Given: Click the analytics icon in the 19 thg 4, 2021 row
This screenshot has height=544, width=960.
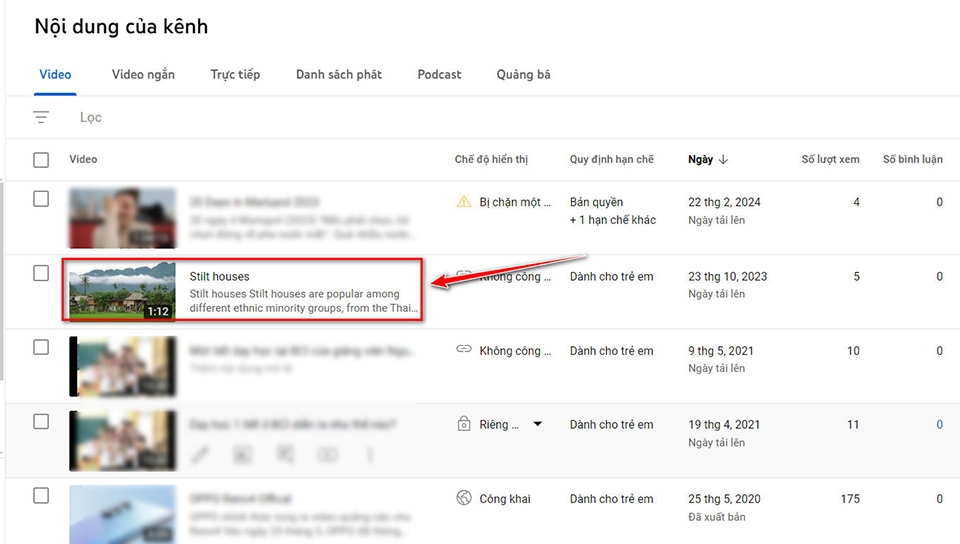Looking at the screenshot, I should coord(243,455).
